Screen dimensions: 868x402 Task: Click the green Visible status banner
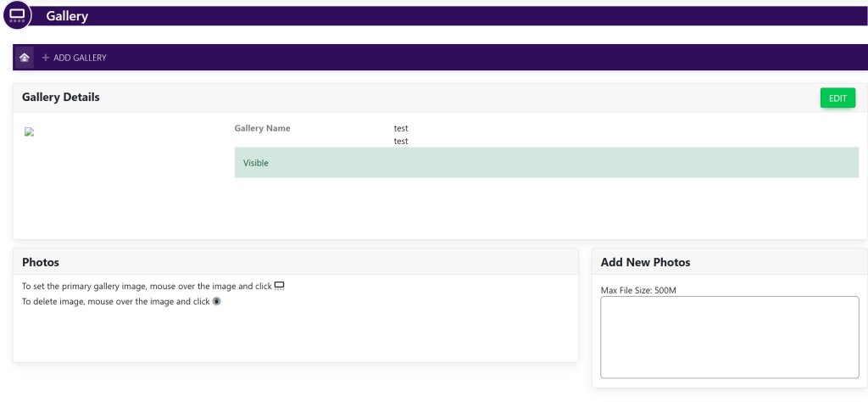pyautogui.click(x=546, y=163)
